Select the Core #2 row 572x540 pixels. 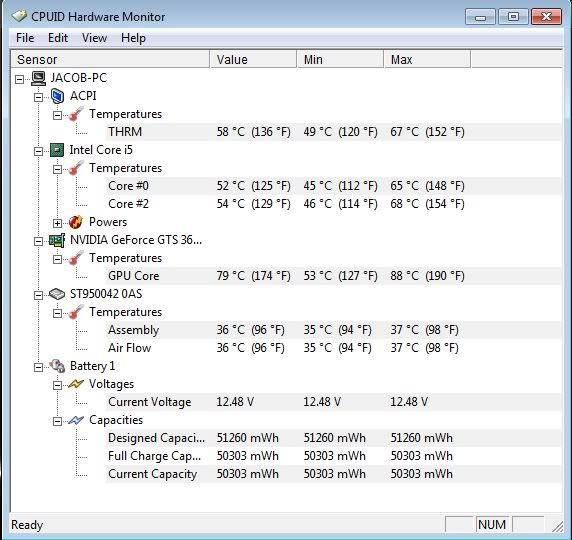click(334, 204)
